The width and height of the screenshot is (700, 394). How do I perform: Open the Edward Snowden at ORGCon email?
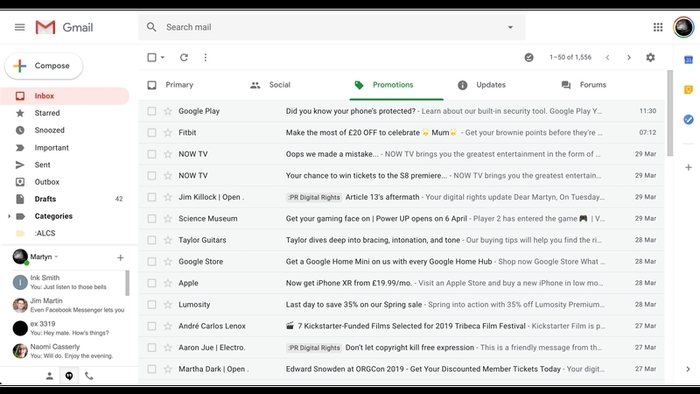[x=401, y=369]
